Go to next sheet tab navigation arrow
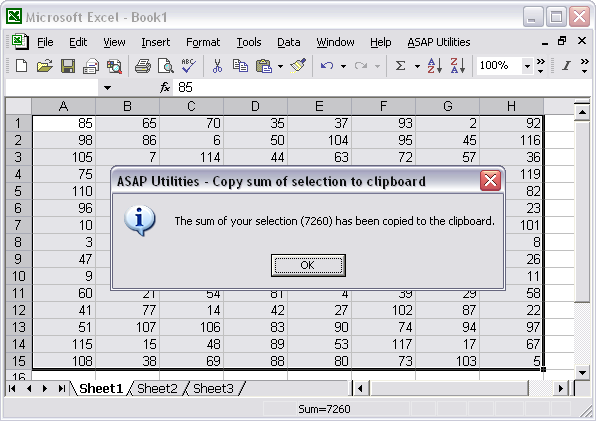 [x=45, y=388]
